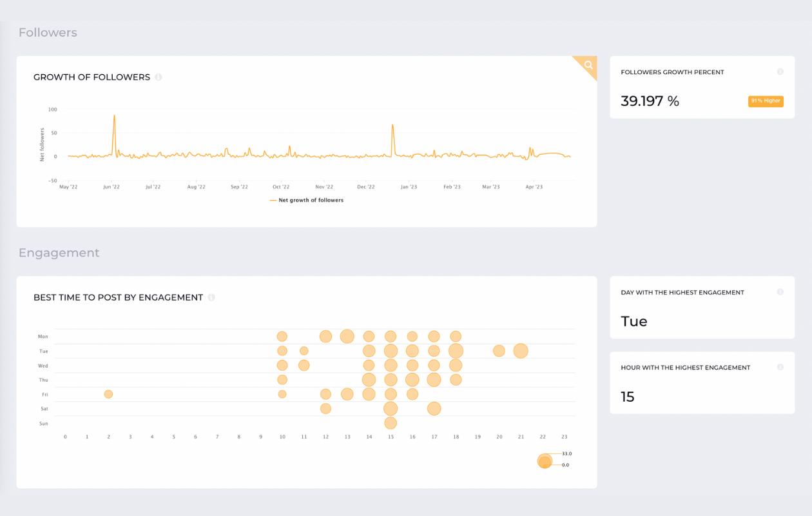Image resolution: width=812 pixels, height=516 pixels.
Task: Select the Monday hour 12 engagement bubble
Action: (325, 336)
